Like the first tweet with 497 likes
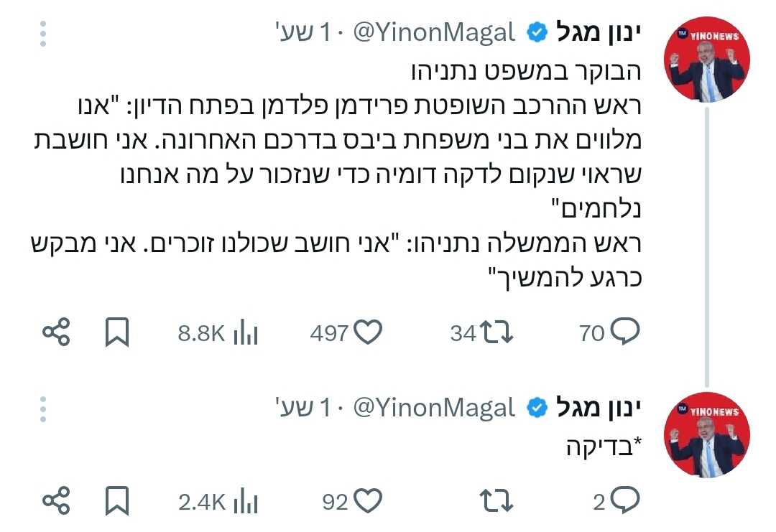This screenshot has width=776, height=532. point(368,332)
